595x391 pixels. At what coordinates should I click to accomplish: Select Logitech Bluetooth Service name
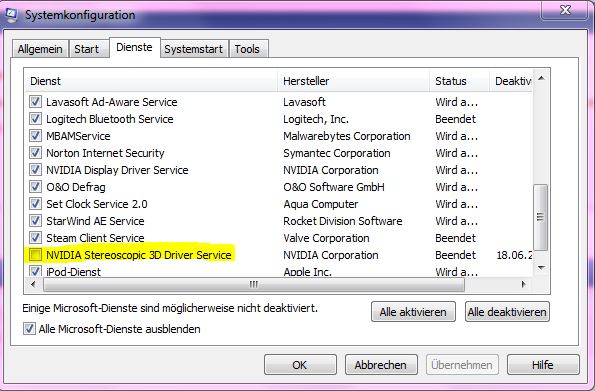pos(110,119)
